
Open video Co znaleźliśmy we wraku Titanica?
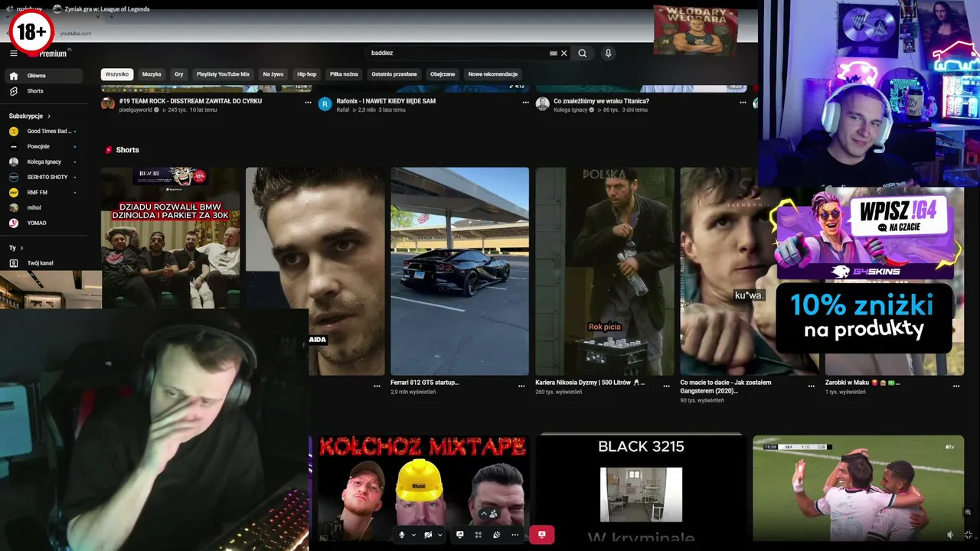point(601,101)
